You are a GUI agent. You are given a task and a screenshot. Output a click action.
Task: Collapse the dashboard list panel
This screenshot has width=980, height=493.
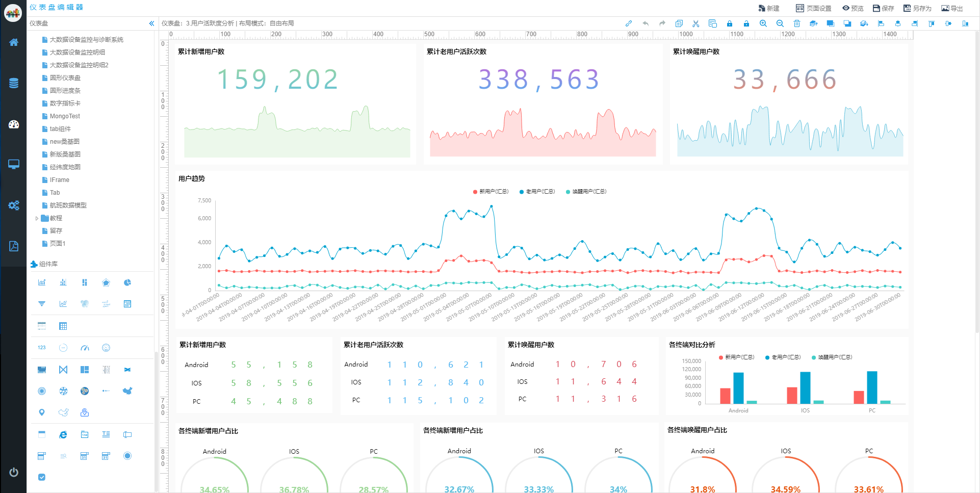tap(151, 23)
